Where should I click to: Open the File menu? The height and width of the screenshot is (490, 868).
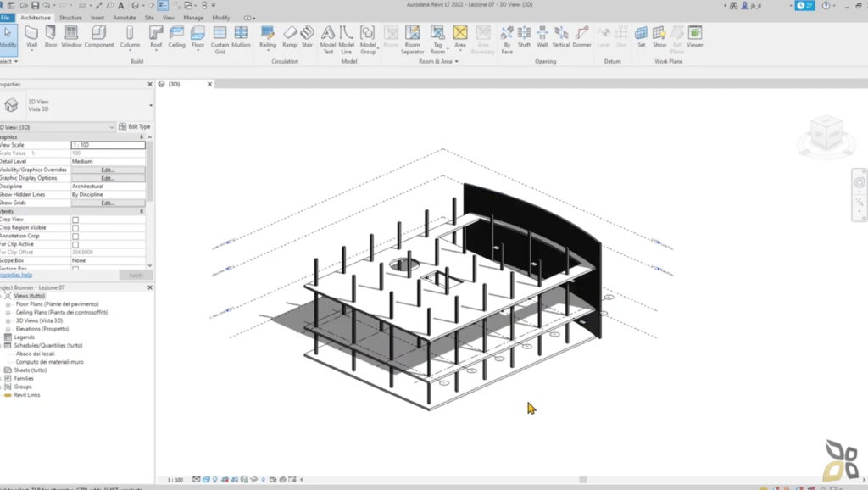click(6, 18)
